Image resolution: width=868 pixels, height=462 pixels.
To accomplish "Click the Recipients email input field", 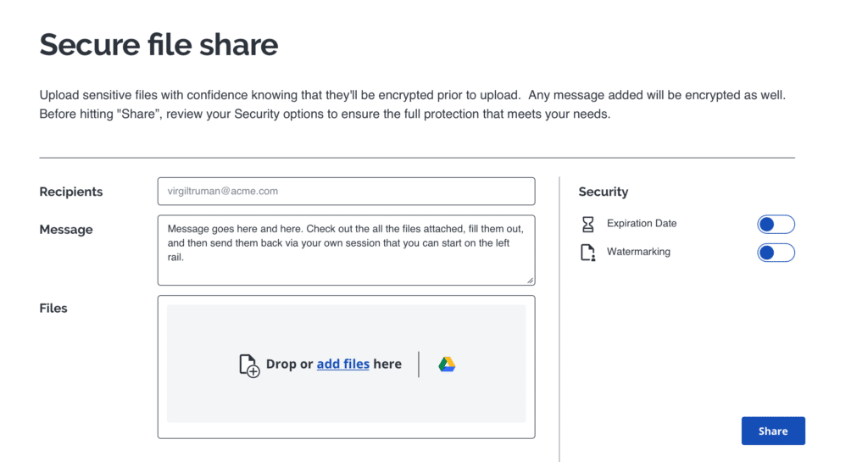I will [x=346, y=192].
